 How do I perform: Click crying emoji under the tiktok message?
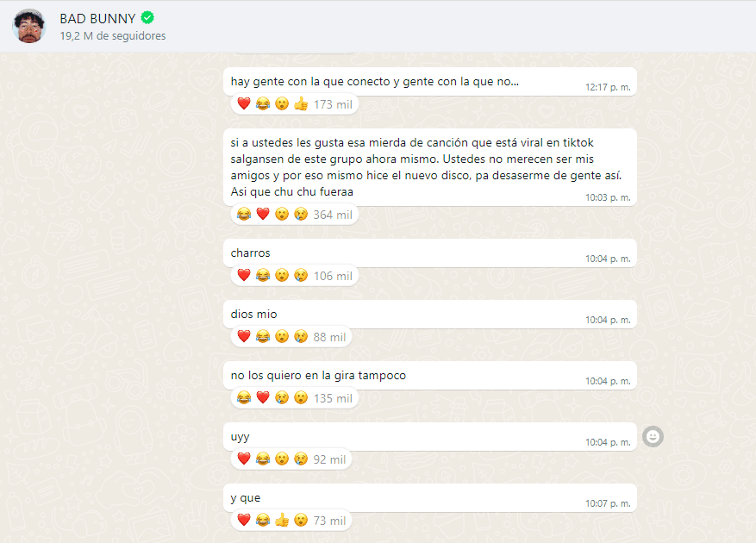pyautogui.click(x=301, y=214)
